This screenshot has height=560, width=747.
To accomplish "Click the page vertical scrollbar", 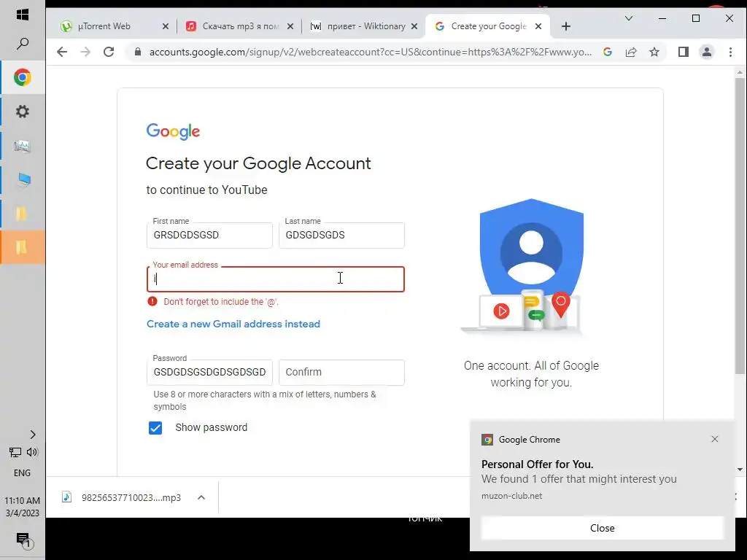I will (740, 226).
